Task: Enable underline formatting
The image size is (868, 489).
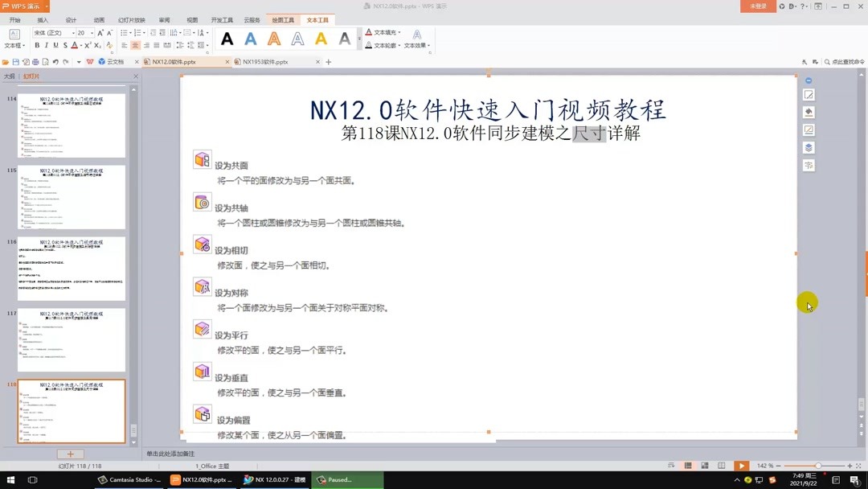Action: (x=57, y=46)
